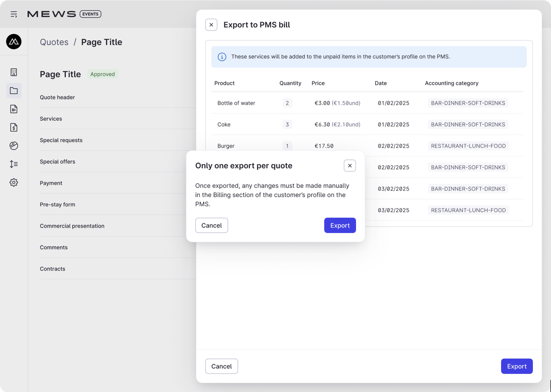Select the Bottle of water product cell
This screenshot has width=551, height=392.
click(236, 103)
